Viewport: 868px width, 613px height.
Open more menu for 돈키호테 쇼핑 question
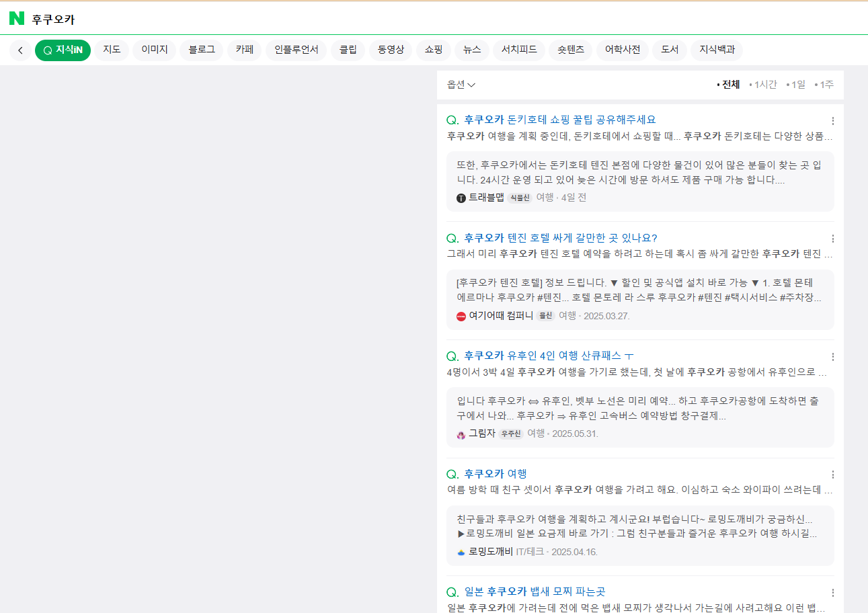click(832, 121)
